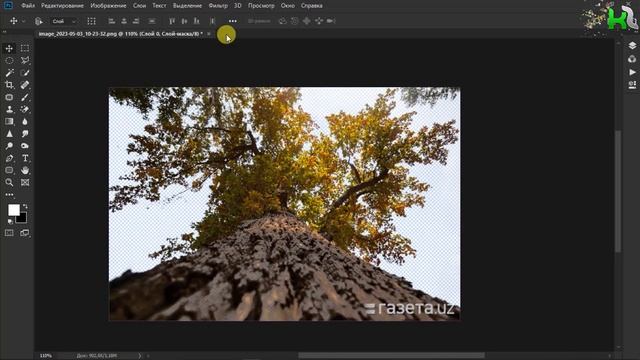
Task: Expand the status bar info arrow
Action: pos(140,356)
